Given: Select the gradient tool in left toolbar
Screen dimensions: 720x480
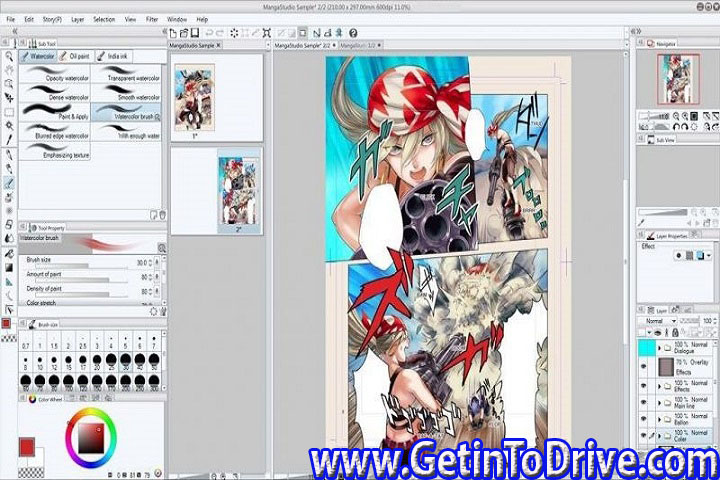Looking at the screenshot, I should coord(9,268).
